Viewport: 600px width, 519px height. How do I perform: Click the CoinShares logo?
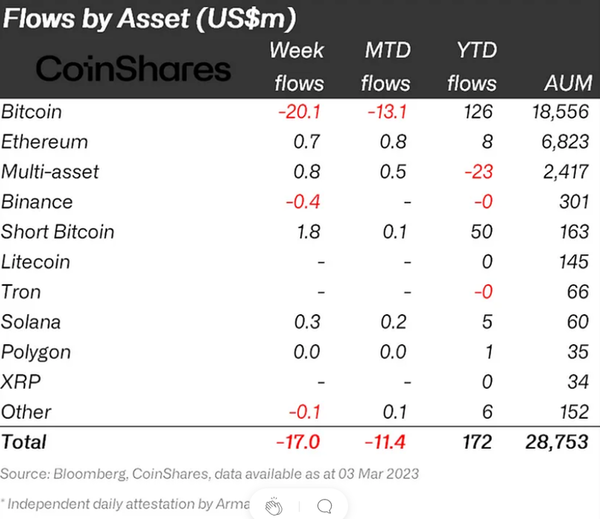click(x=133, y=69)
